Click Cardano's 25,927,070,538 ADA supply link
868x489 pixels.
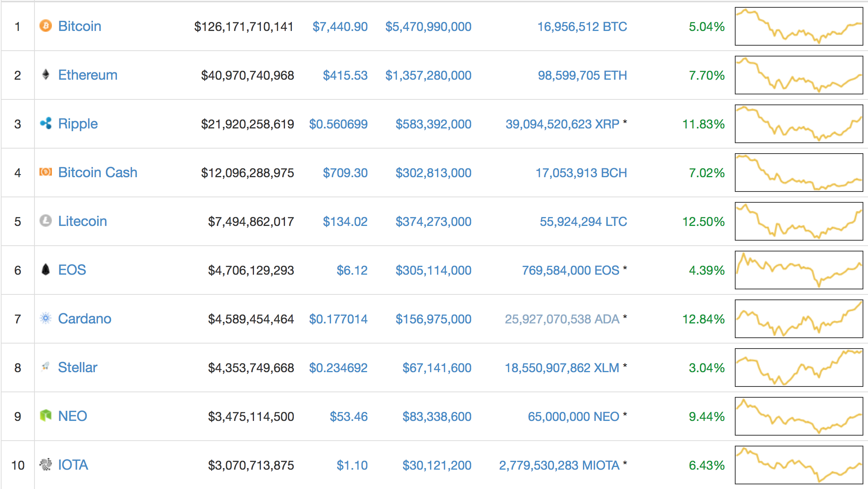[562, 319]
